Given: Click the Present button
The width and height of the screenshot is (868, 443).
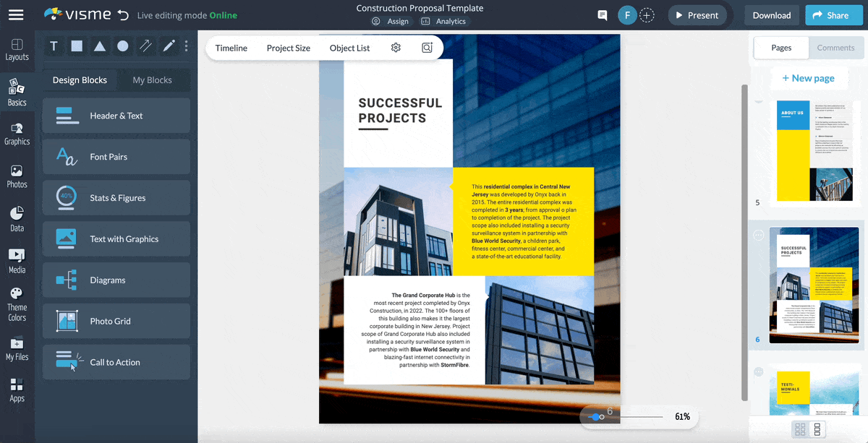Looking at the screenshot, I should tap(697, 14).
